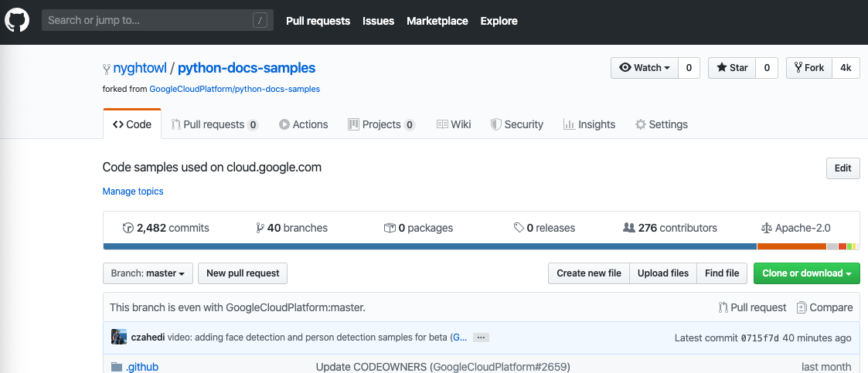This screenshot has width=868, height=373.
Task: Open Marketplace in top navigation
Action: [437, 21]
